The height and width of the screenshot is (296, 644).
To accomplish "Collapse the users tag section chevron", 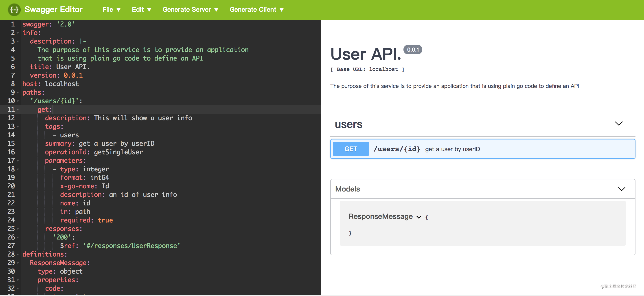I will [x=618, y=124].
